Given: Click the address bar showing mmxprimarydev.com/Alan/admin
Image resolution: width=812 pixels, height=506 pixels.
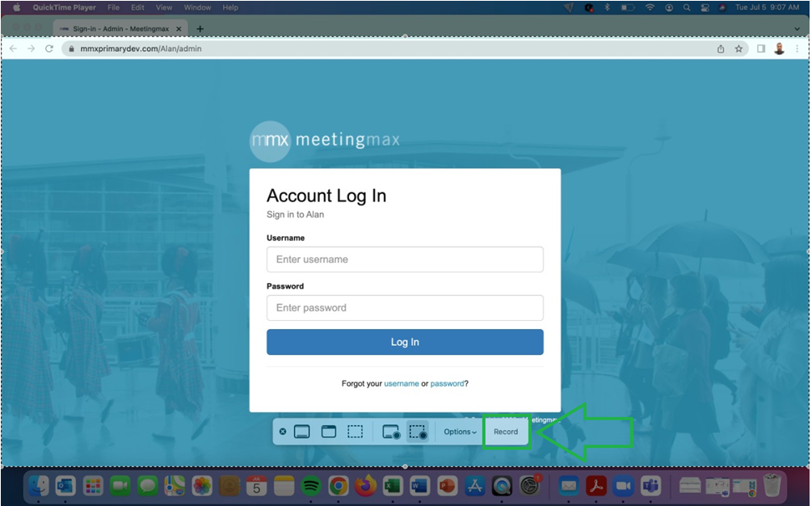Looking at the screenshot, I should (x=389, y=48).
